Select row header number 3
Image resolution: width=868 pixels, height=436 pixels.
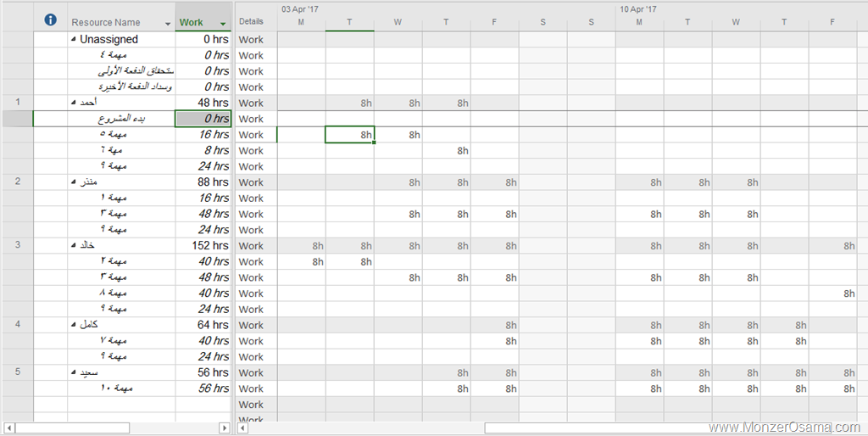click(x=17, y=246)
